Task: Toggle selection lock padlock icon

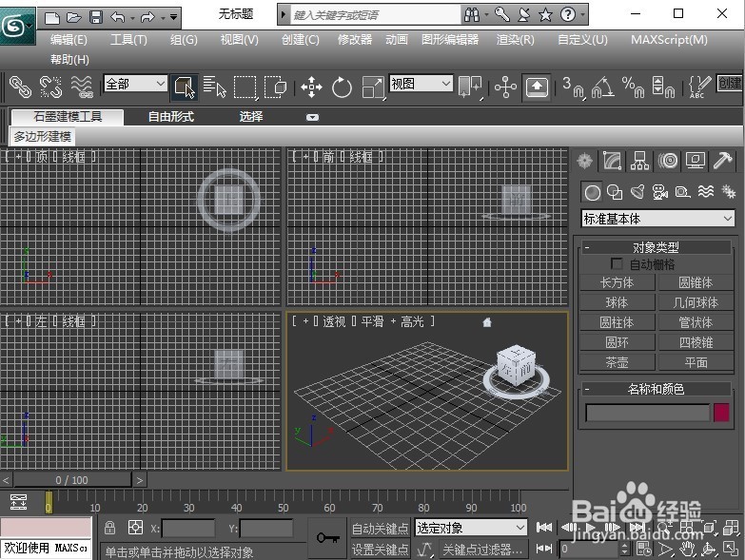Action: 109,528
